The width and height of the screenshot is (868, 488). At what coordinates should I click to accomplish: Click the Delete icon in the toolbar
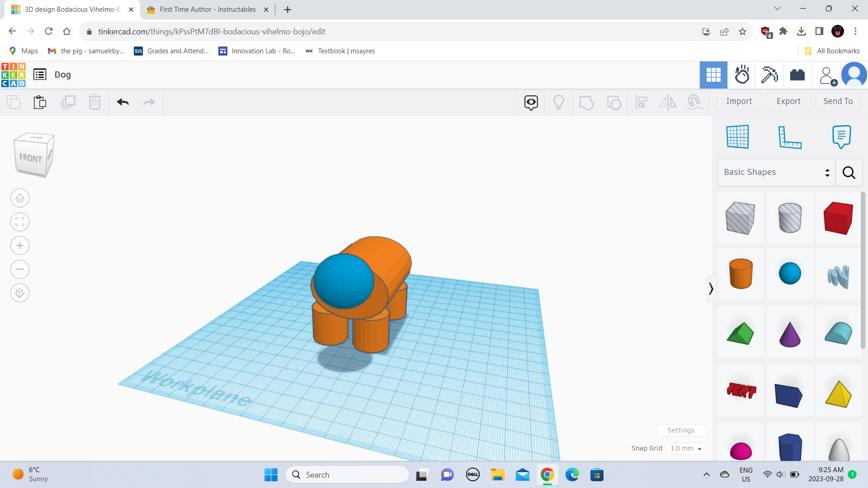coord(95,102)
